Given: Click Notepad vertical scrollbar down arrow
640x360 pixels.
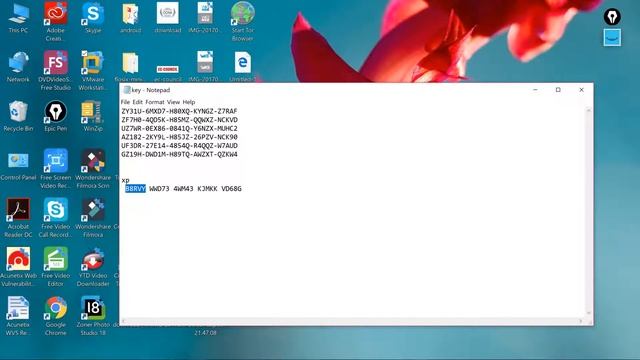Looking at the screenshot, I should pyautogui.click(x=589, y=313).
